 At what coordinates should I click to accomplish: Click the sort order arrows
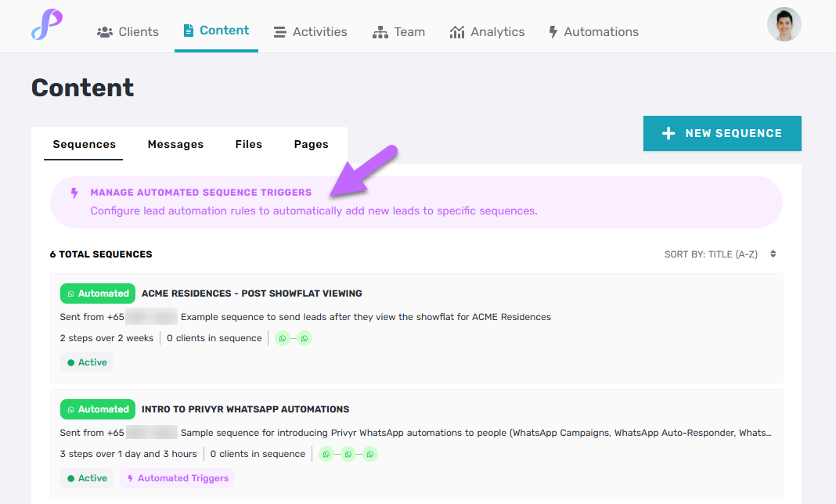tap(773, 254)
